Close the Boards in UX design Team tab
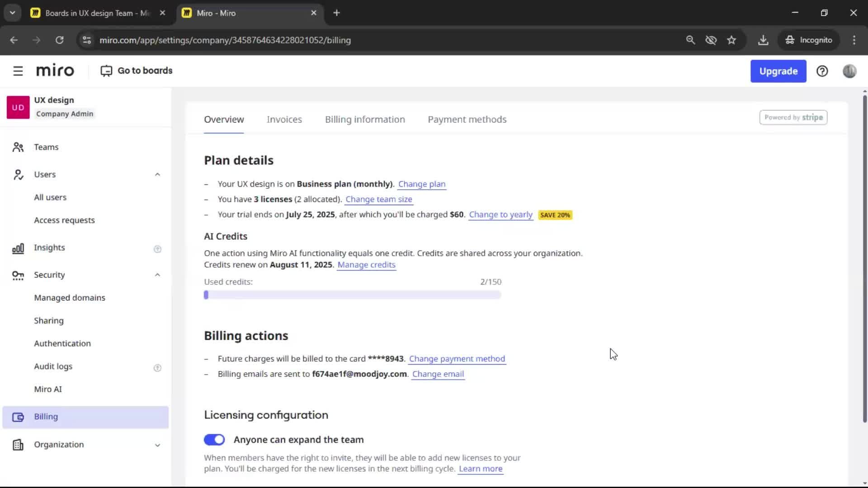 pyautogui.click(x=162, y=13)
